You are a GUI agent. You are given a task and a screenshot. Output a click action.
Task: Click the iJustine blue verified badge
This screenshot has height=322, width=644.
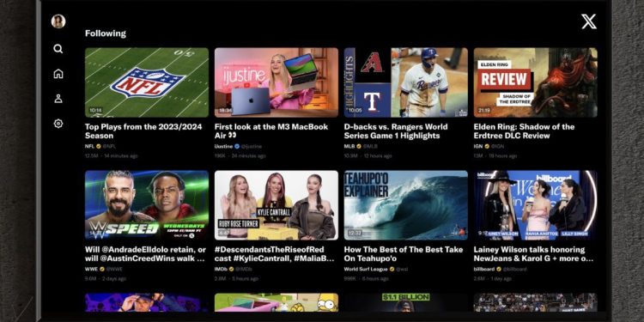tap(237, 146)
